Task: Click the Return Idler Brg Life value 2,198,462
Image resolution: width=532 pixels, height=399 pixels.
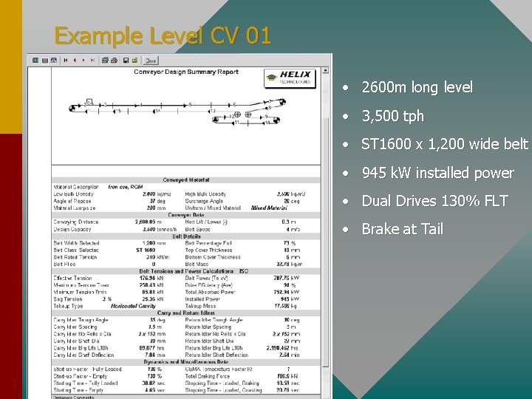Action: [x=279, y=348]
